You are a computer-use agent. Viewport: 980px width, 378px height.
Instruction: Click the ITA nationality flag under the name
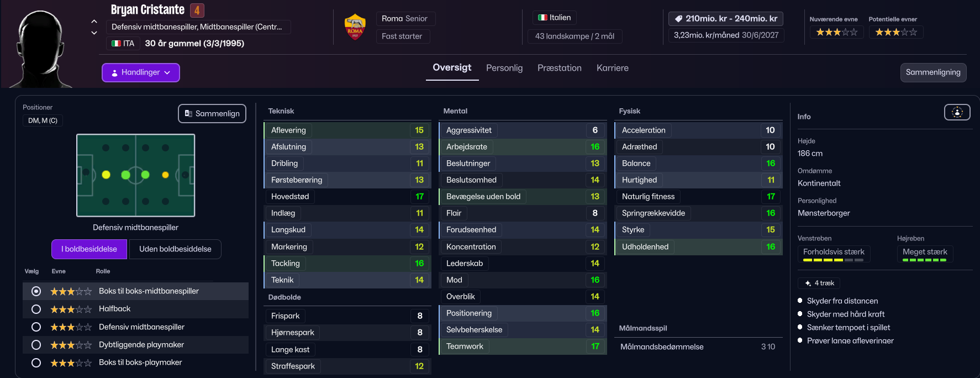116,43
